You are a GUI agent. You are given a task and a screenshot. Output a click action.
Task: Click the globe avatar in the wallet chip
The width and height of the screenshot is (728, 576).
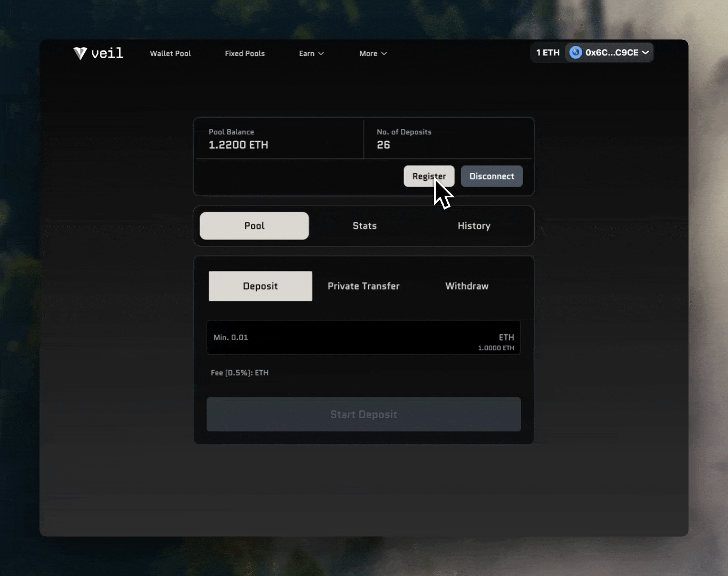pos(575,52)
